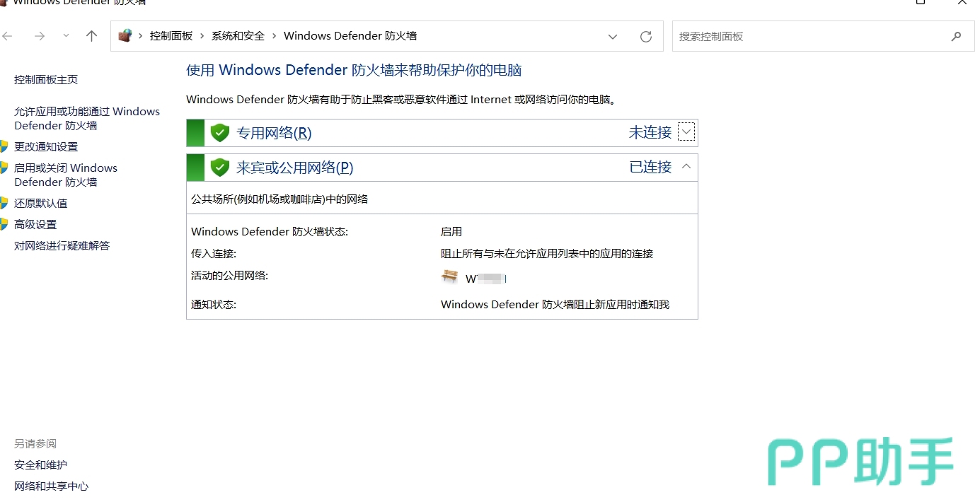Click the bench icon for active public network

pyautogui.click(x=449, y=276)
